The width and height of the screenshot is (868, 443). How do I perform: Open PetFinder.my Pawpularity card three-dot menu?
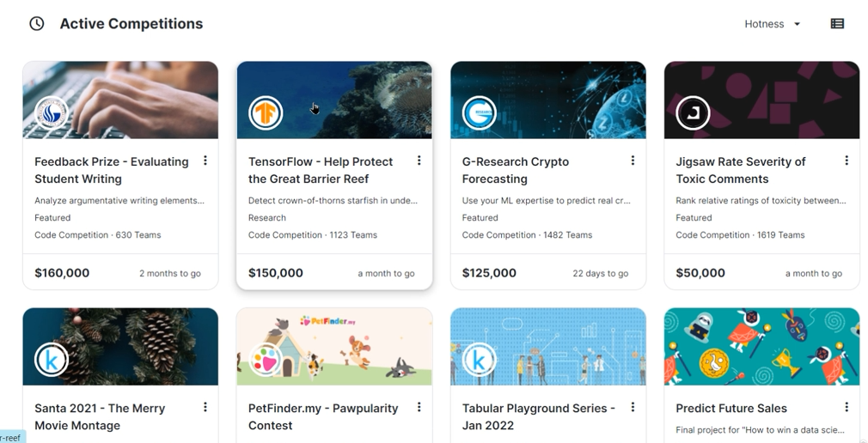click(419, 407)
